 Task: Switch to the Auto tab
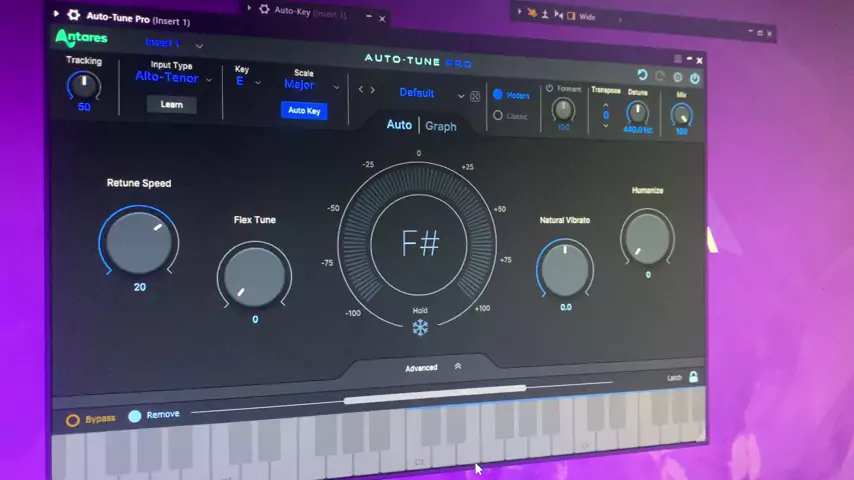399,125
